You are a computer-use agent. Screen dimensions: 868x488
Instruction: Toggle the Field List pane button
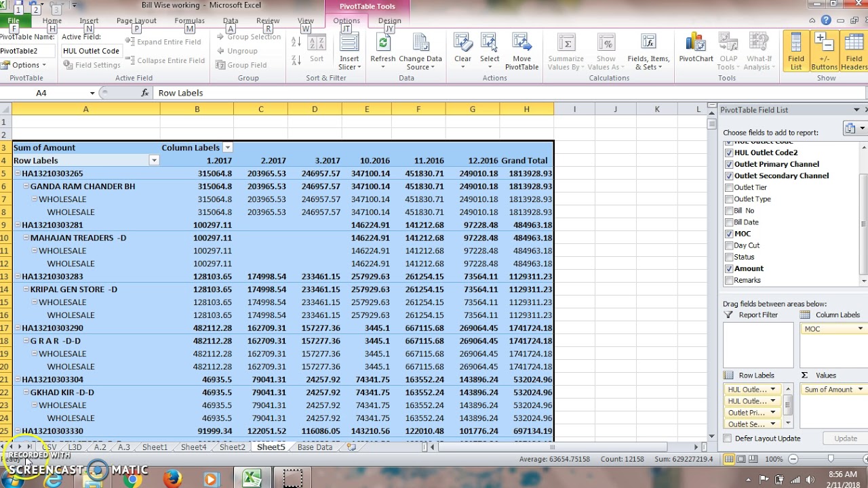click(796, 51)
